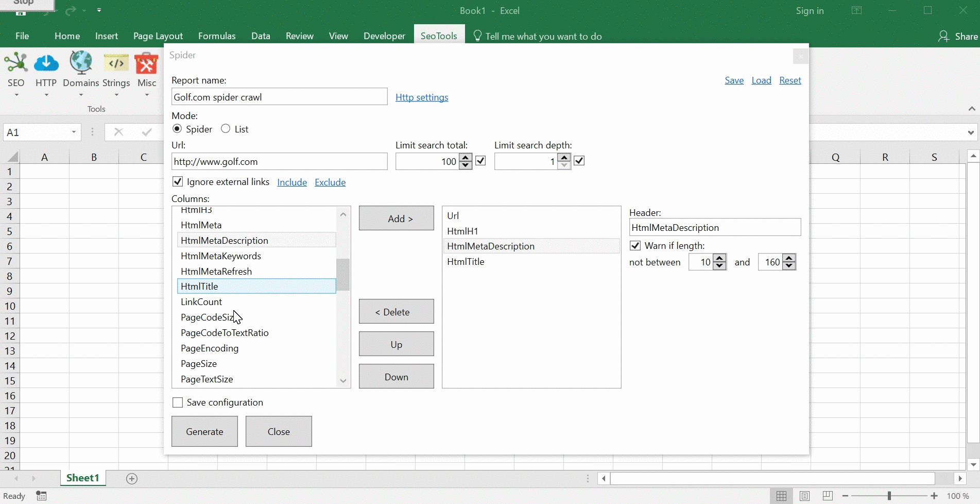
Task: Click the zoom slider handle
Action: click(x=889, y=496)
